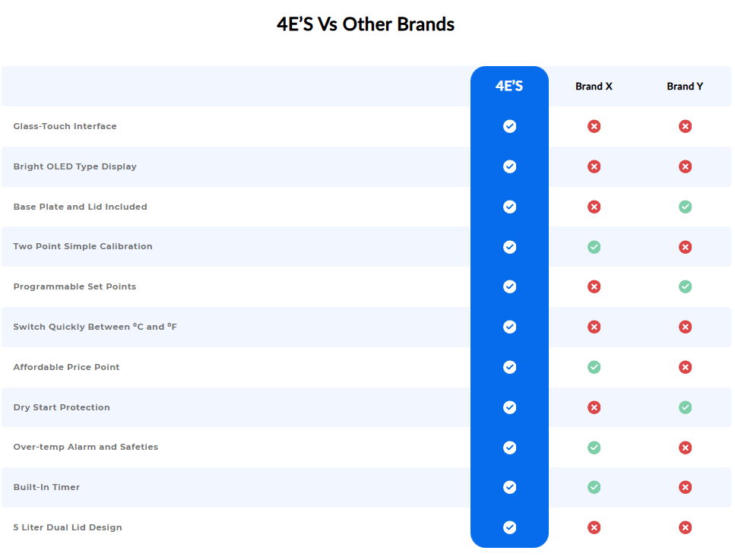Click Brand X green check for Two Point Calibration
The image size is (735, 560).
[x=594, y=247]
